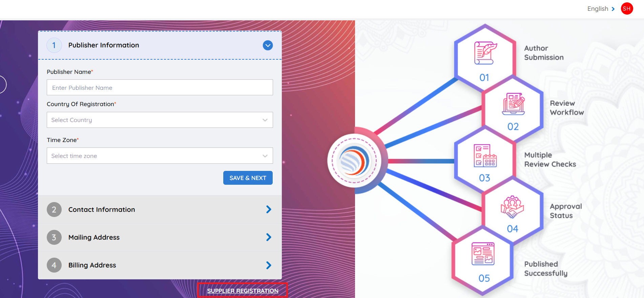This screenshot has width=644, height=298.
Task: Click the Multiple Review Checks label
Action: point(550,160)
